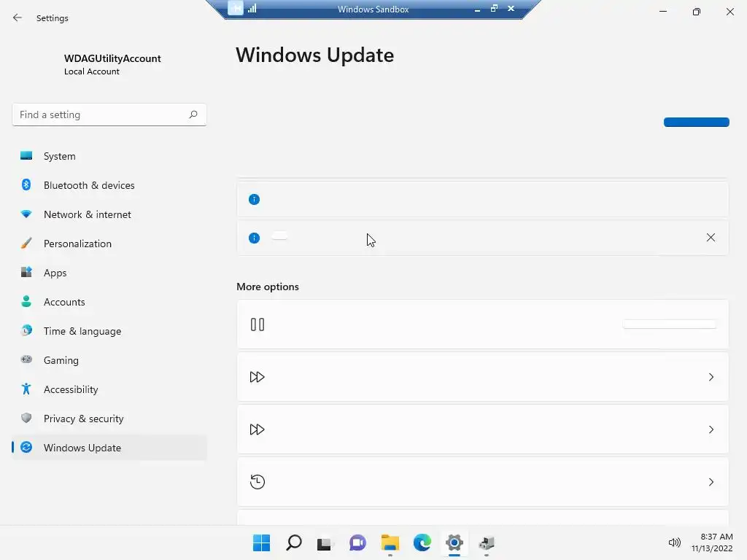Click the volume speaker tray icon
This screenshot has height=560, width=747.
[674, 542]
